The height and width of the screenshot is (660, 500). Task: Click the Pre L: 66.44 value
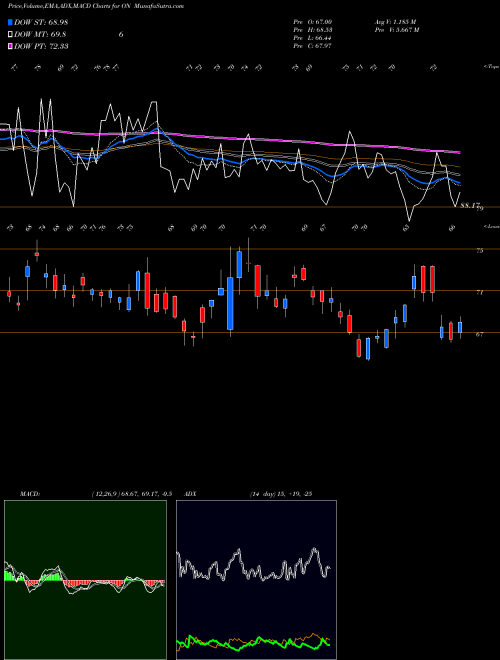coord(313,38)
